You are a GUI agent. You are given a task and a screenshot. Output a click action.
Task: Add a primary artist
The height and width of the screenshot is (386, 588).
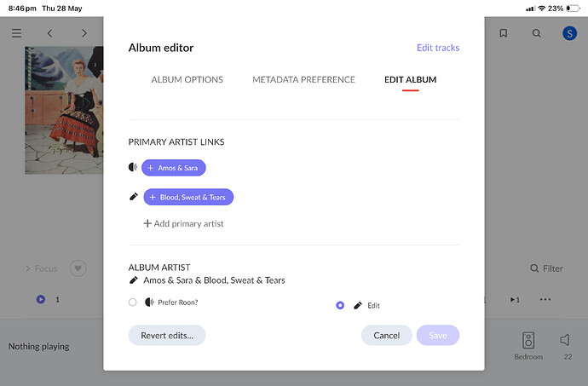(183, 223)
